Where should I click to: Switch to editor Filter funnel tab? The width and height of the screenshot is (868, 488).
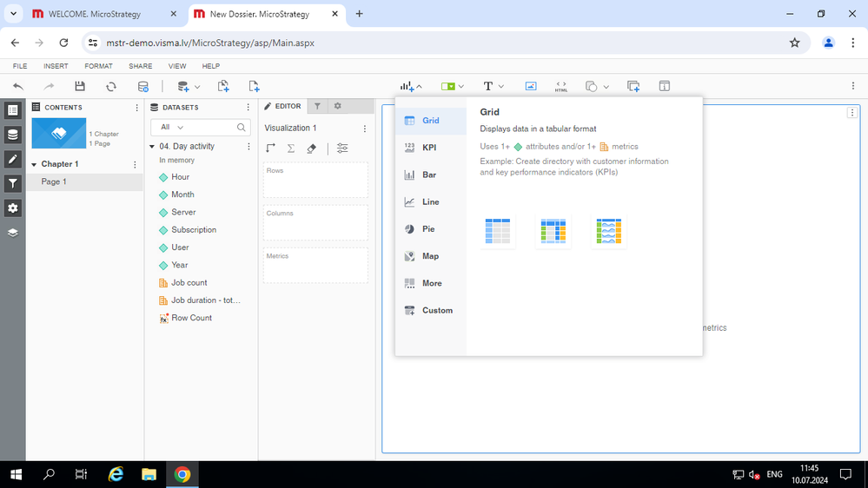click(x=317, y=106)
